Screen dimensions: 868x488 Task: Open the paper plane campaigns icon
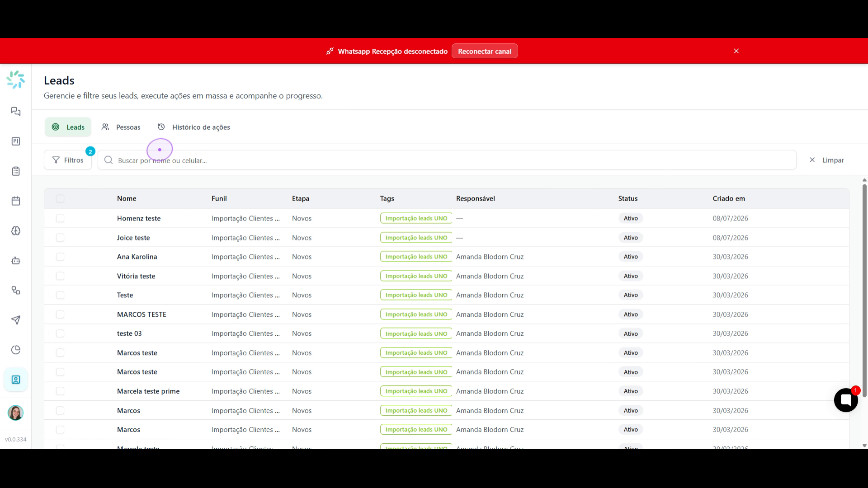pos(16,320)
